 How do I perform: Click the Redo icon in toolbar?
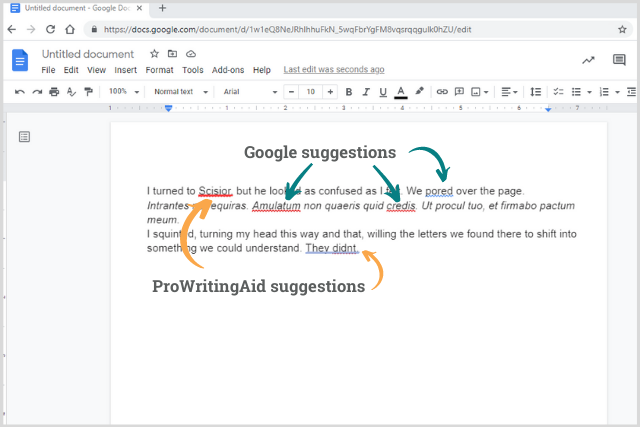(37, 92)
